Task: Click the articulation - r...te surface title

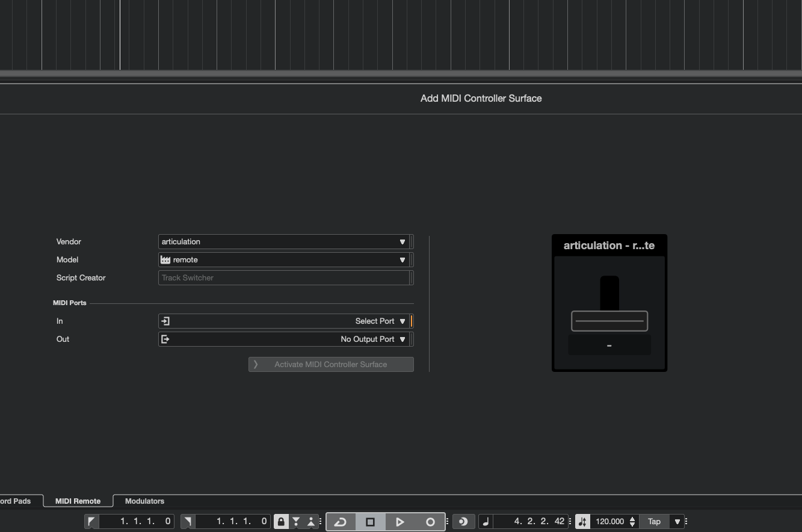Action: [x=609, y=246]
